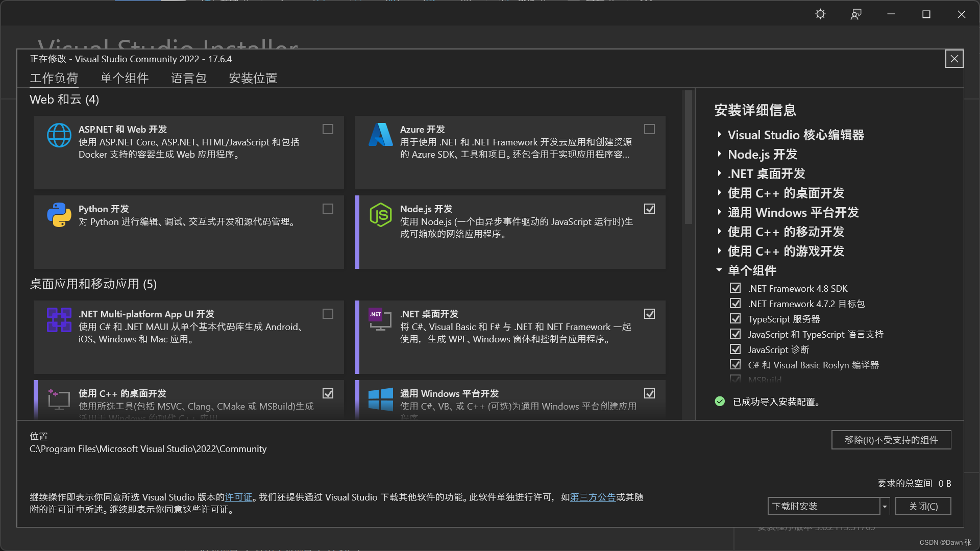Image resolution: width=980 pixels, height=551 pixels.
Task: Uncheck JavaScript 诊断 component checkbox
Action: coord(735,349)
